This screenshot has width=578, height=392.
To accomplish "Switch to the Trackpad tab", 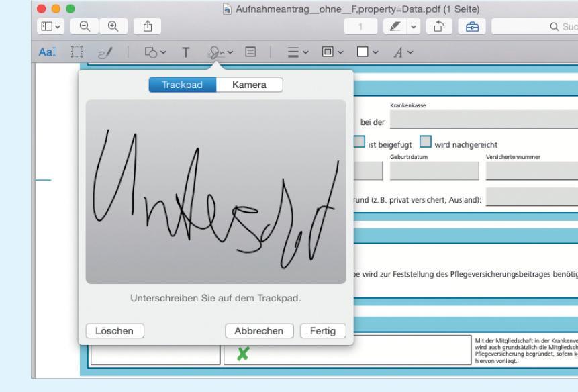I will click(182, 85).
